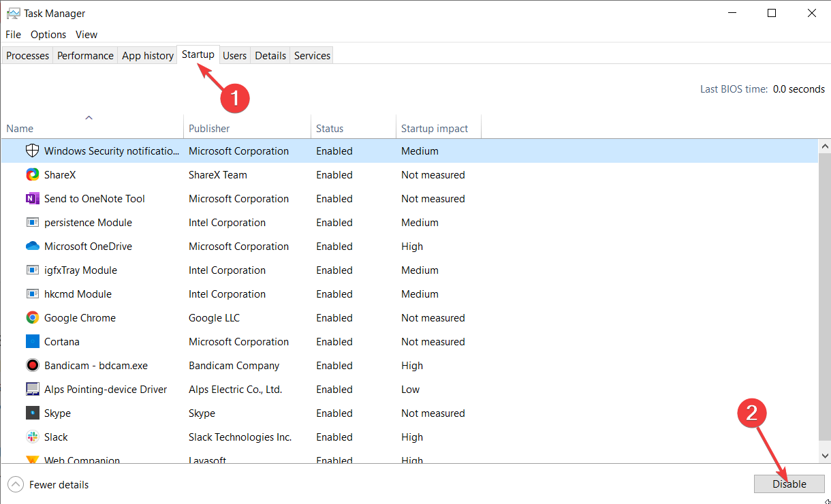The height and width of the screenshot is (504, 831).
Task: Select the Alps Pointing-device Driver entry
Action: tap(106, 389)
